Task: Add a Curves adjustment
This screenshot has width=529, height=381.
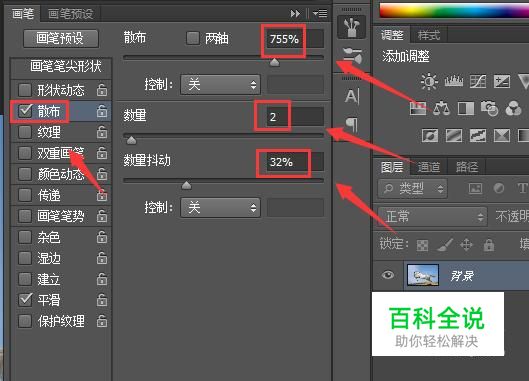Action: 478,82
